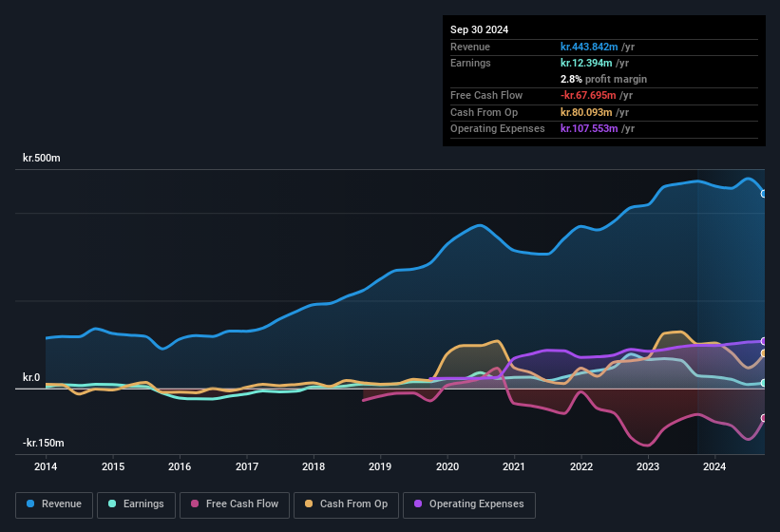Click the Operating Expenses label in tooltip
This screenshot has width=780, height=532.
tap(498, 129)
